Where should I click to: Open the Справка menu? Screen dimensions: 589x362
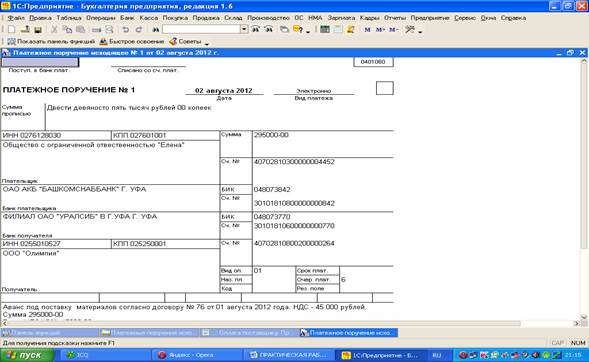coord(513,18)
